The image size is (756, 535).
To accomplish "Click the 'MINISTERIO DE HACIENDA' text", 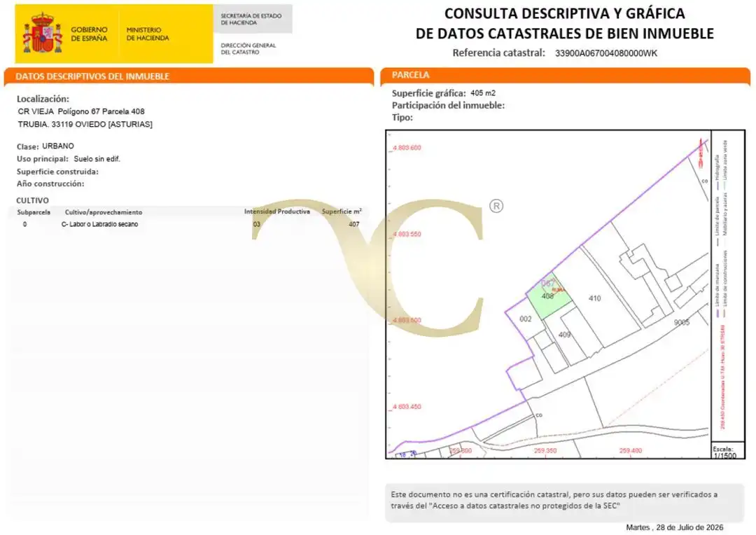I will pyautogui.click(x=148, y=34).
